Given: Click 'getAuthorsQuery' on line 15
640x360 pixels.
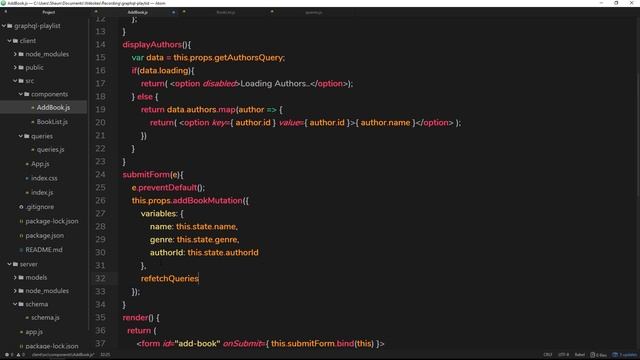Looking at the screenshot, I should [x=249, y=58].
